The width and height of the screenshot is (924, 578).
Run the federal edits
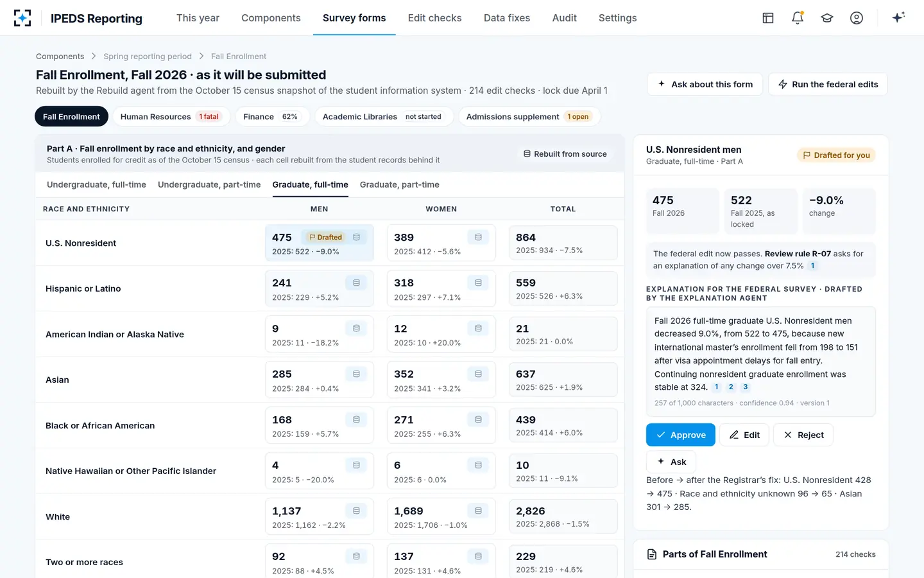pyautogui.click(x=828, y=84)
